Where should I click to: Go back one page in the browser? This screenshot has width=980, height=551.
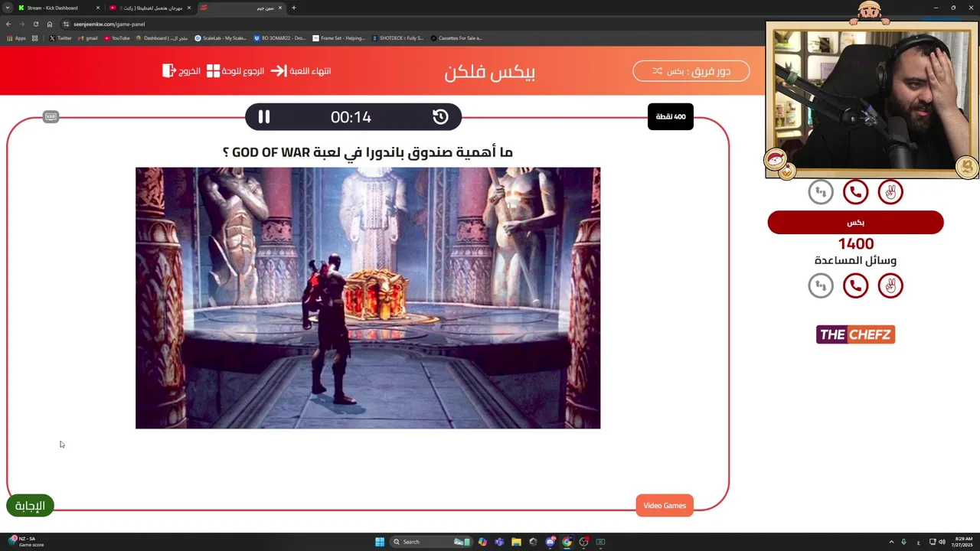(x=8, y=24)
